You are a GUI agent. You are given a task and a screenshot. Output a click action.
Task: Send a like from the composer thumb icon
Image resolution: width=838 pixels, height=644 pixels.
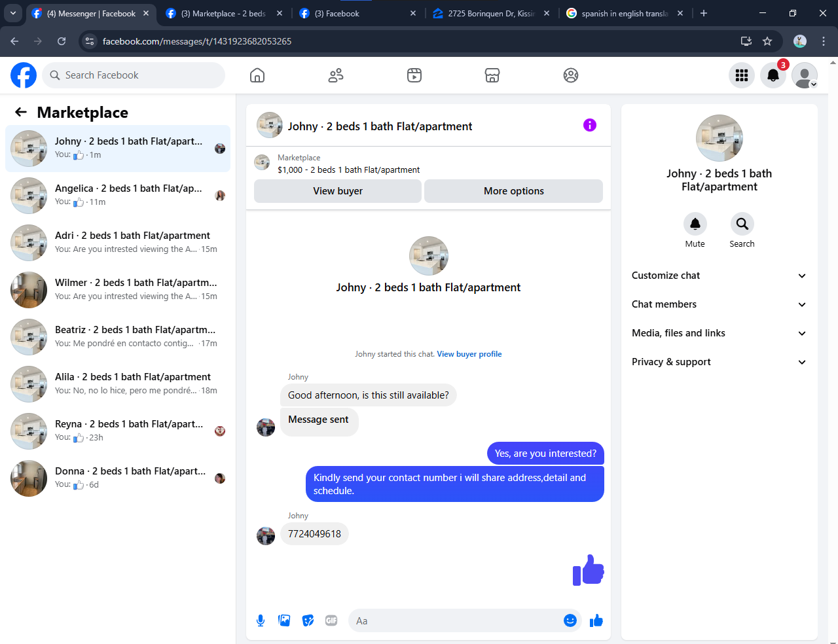coord(596,620)
